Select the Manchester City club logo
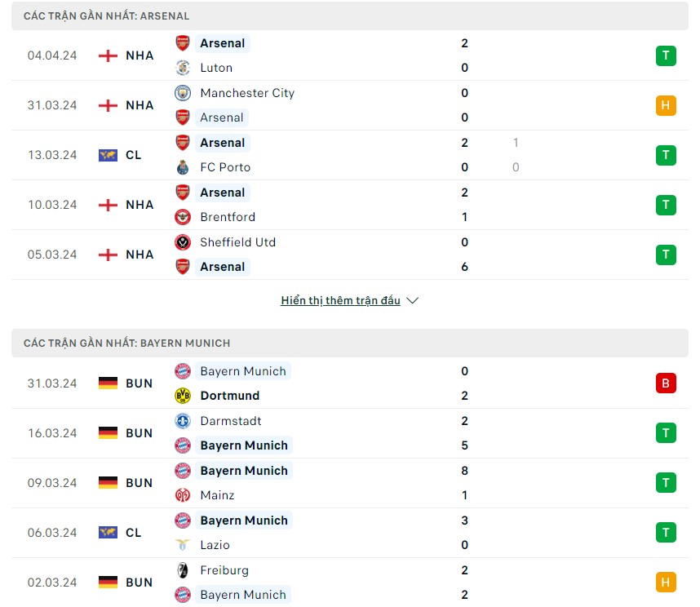 click(182, 93)
